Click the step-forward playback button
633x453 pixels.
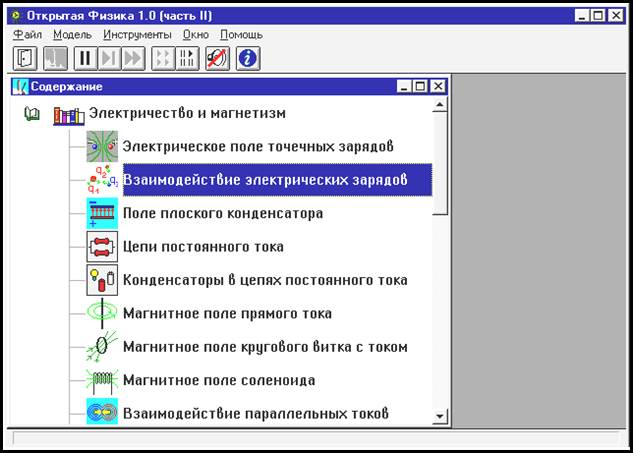click(110, 58)
